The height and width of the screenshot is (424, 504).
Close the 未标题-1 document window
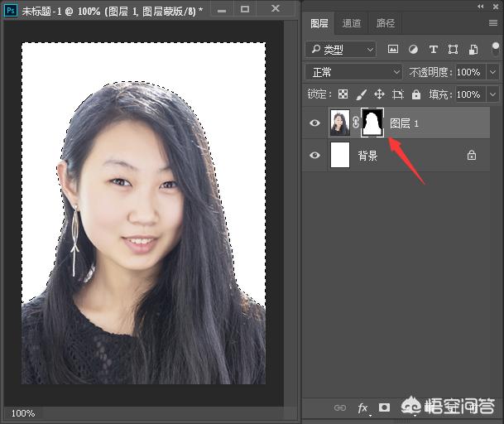pyautogui.click(x=276, y=8)
